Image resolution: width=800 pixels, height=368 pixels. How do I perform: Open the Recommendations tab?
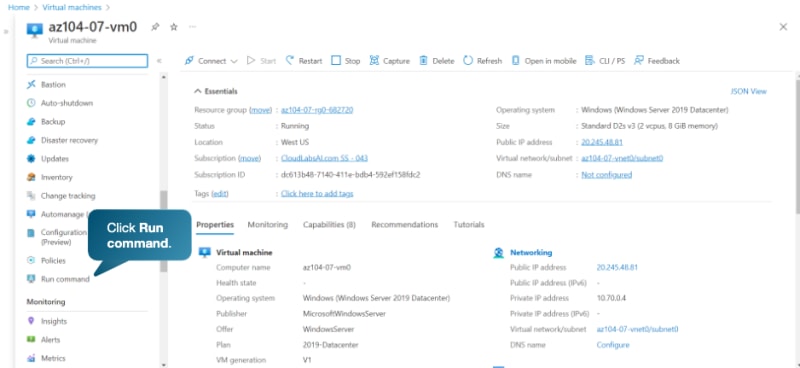405,225
